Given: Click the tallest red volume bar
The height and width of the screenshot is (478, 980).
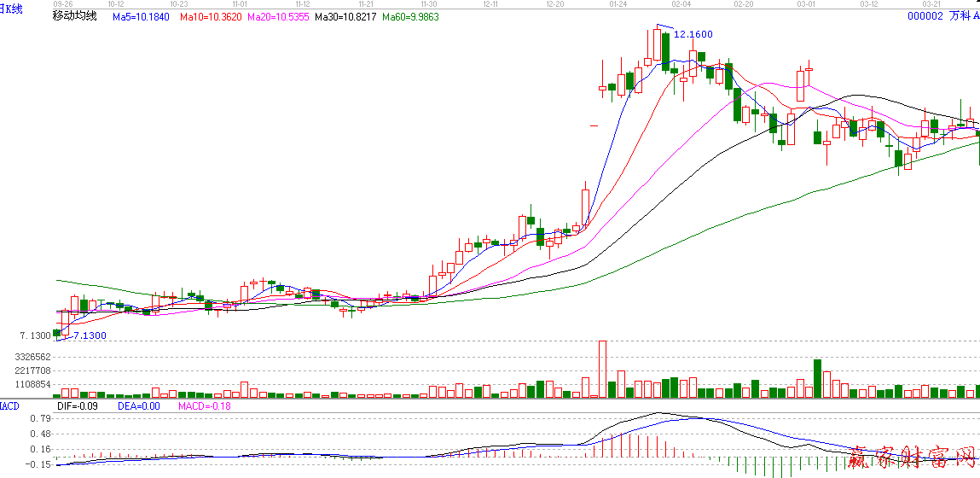Looking at the screenshot, I should tap(602, 369).
